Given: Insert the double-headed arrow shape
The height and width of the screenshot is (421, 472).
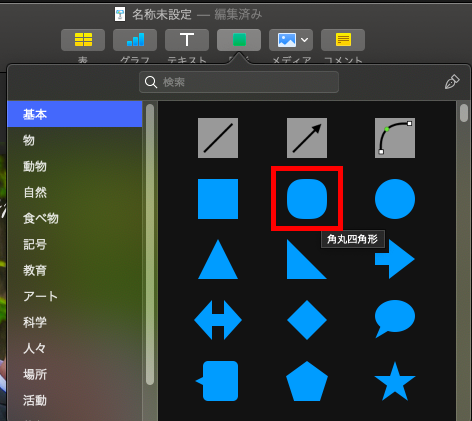Looking at the screenshot, I should click(218, 320).
